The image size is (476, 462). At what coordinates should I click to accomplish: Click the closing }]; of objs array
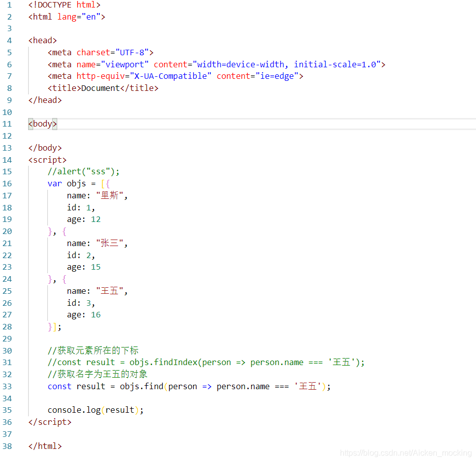[54, 327]
